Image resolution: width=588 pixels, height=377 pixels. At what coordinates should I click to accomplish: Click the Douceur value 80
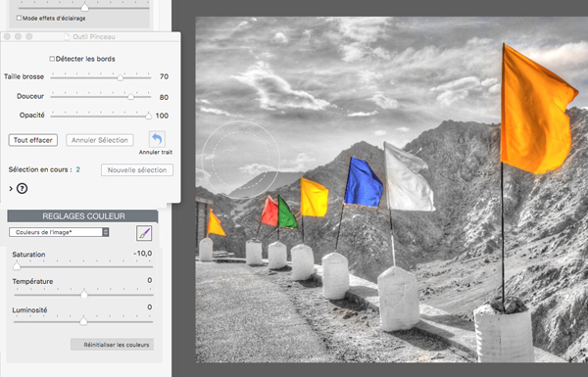164,97
